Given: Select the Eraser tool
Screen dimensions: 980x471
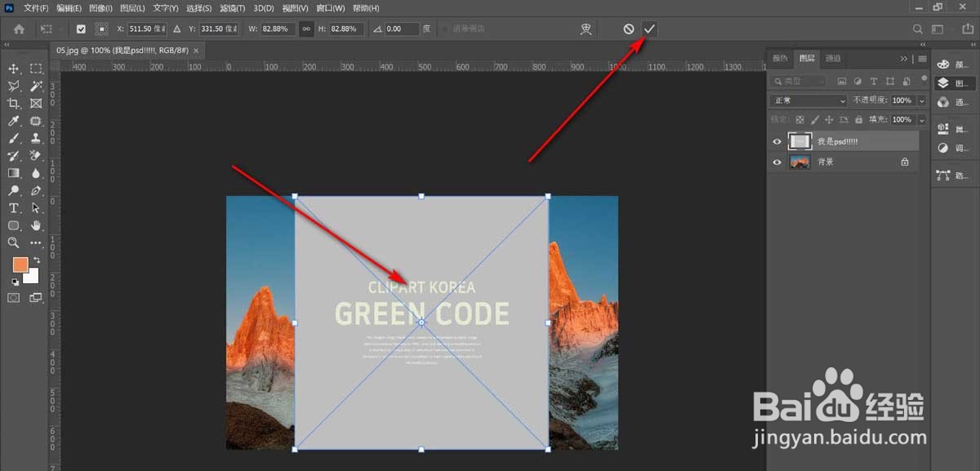Looking at the screenshot, I should pyautogui.click(x=36, y=155).
